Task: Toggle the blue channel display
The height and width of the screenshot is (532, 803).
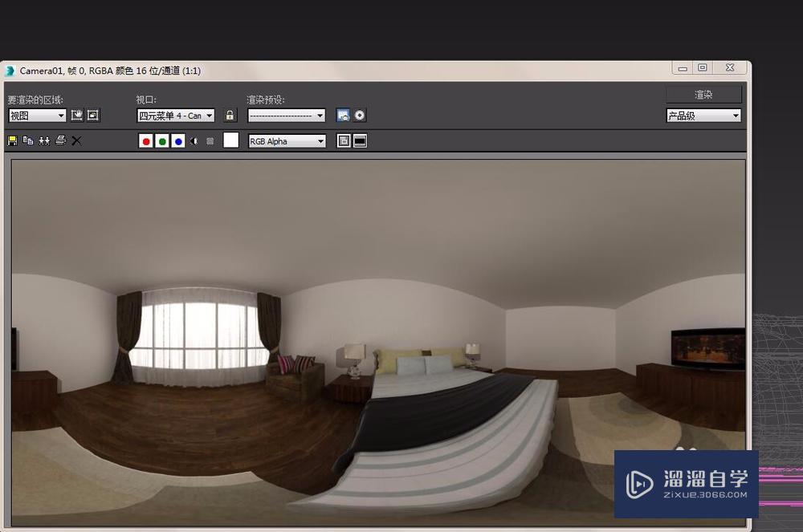Action: click(x=178, y=141)
